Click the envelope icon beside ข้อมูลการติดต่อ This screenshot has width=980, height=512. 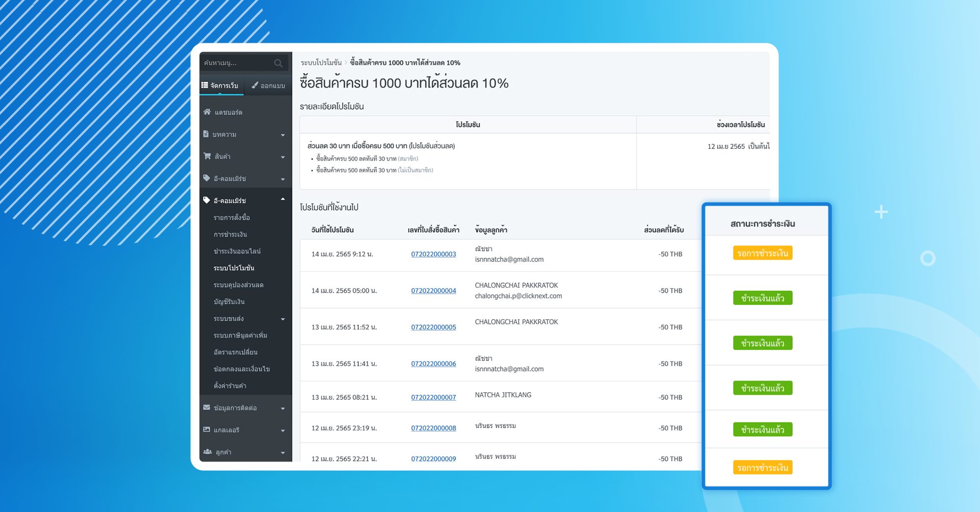click(x=207, y=407)
